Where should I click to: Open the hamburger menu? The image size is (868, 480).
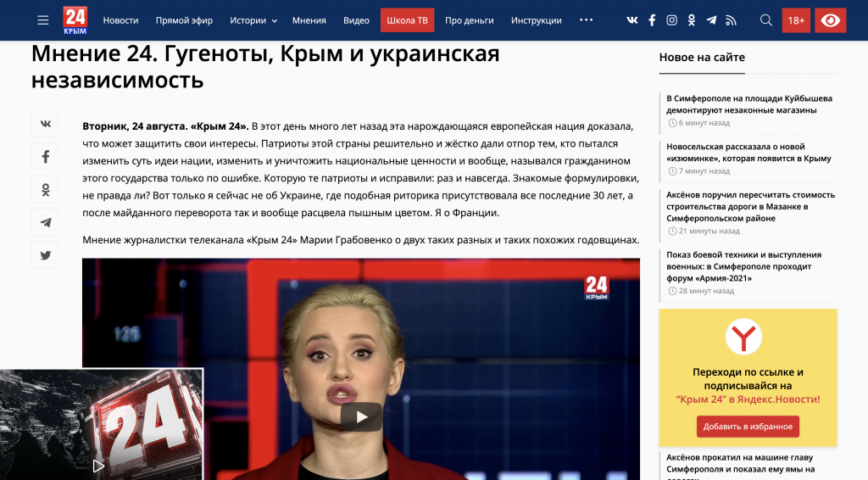[x=42, y=20]
